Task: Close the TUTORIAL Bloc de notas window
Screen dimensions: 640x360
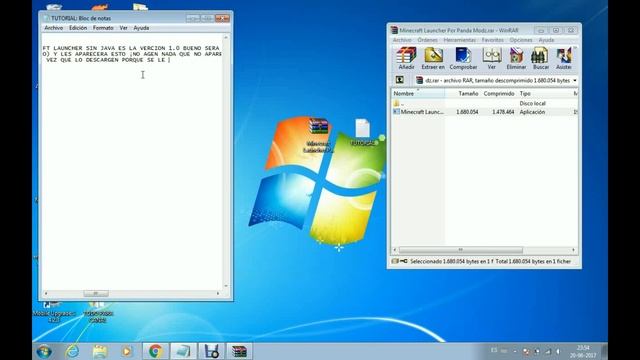Action: pos(222,18)
